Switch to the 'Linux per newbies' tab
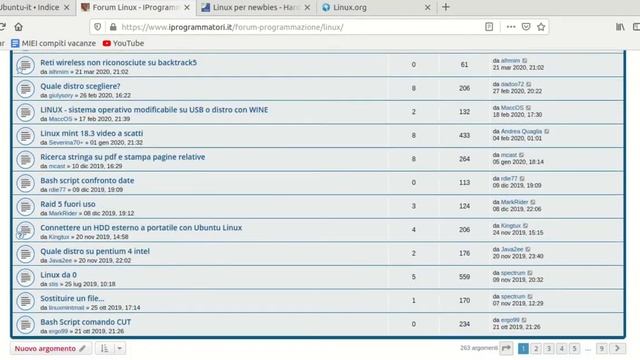Screen dimensions: 640x360 256,7
